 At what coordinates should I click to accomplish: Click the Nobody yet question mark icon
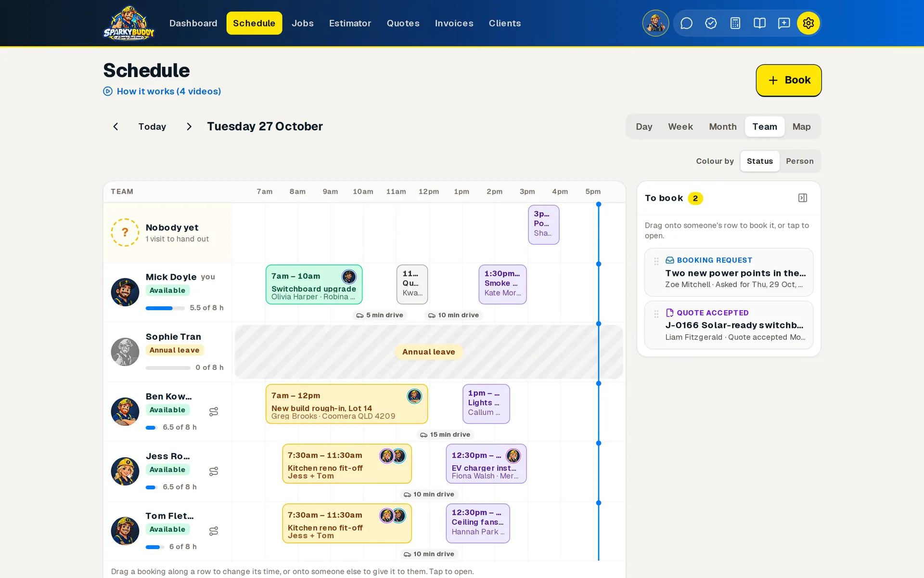pyautogui.click(x=125, y=232)
